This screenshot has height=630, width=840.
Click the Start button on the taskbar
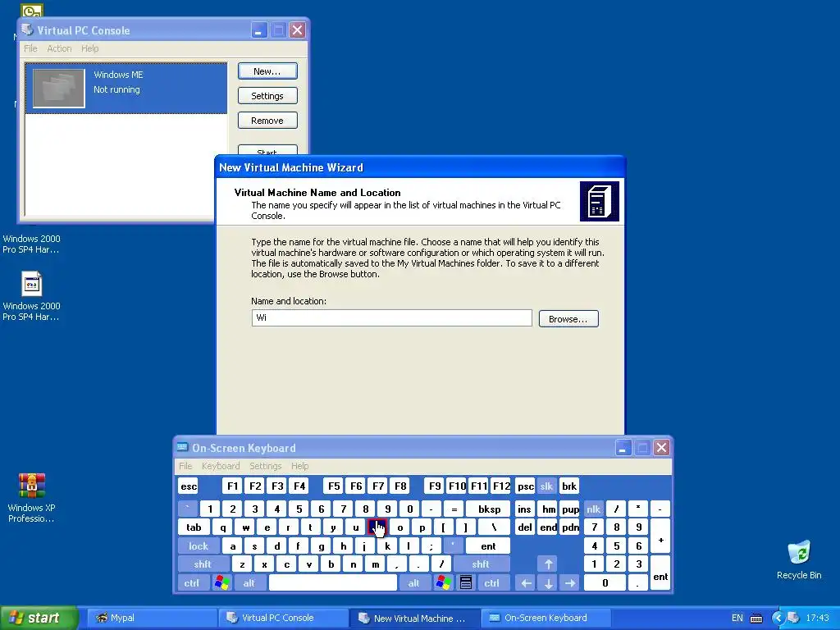39,618
